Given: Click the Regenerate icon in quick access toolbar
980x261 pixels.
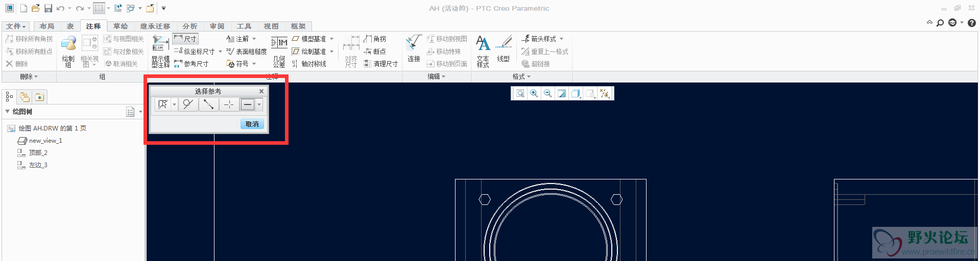Looking at the screenshot, I should click(x=118, y=8).
